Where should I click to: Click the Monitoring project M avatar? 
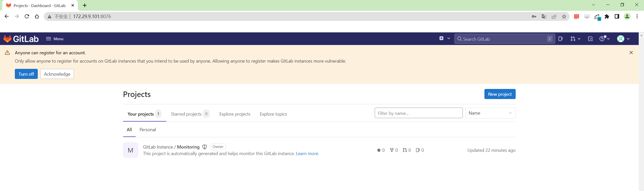pos(130,150)
